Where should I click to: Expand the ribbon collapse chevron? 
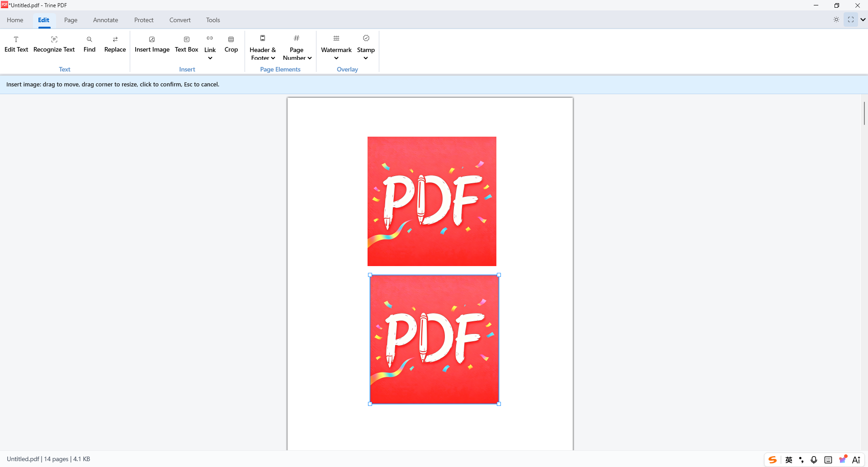pos(863,19)
